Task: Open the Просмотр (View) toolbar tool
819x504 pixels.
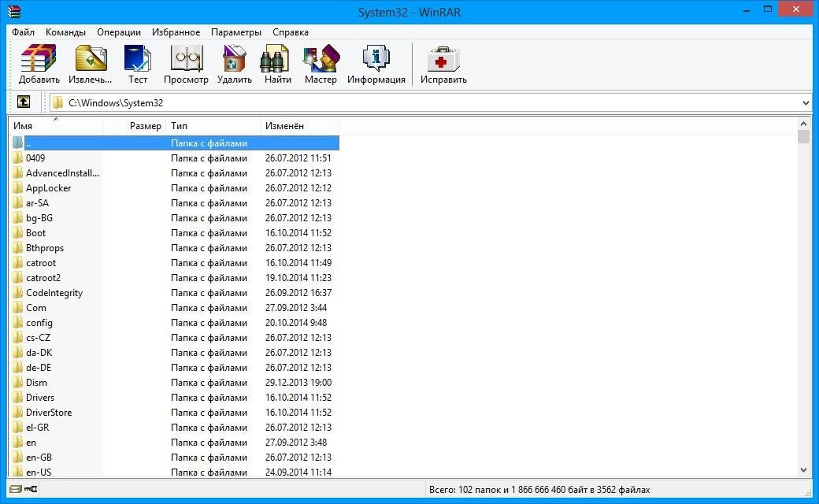Action: pos(186,64)
